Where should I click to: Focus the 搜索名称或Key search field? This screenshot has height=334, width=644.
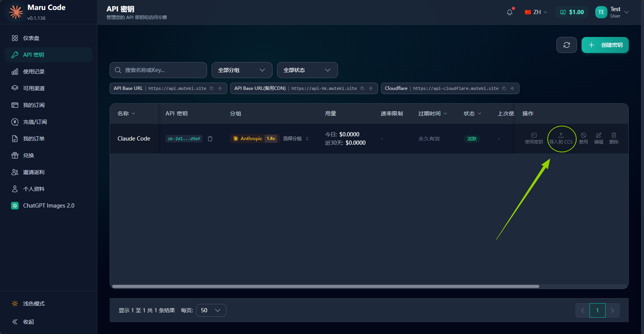coord(158,70)
